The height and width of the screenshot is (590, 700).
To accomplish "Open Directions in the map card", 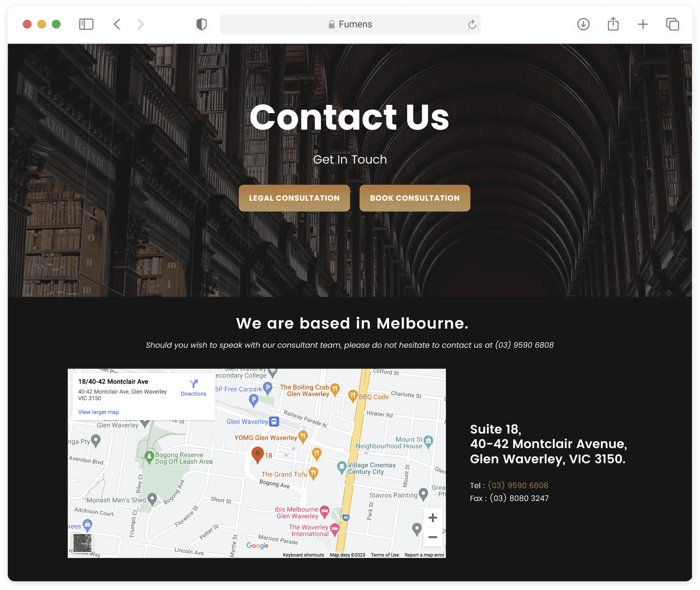I will 193,388.
